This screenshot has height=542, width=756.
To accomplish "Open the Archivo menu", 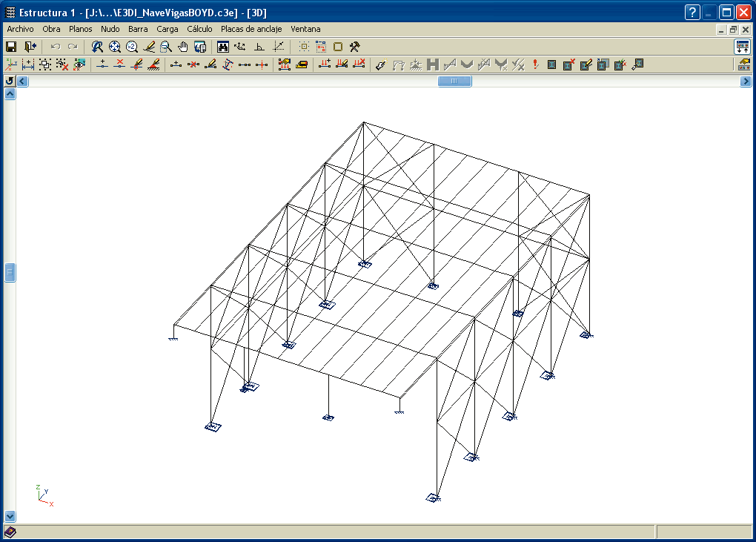I will click(20, 29).
